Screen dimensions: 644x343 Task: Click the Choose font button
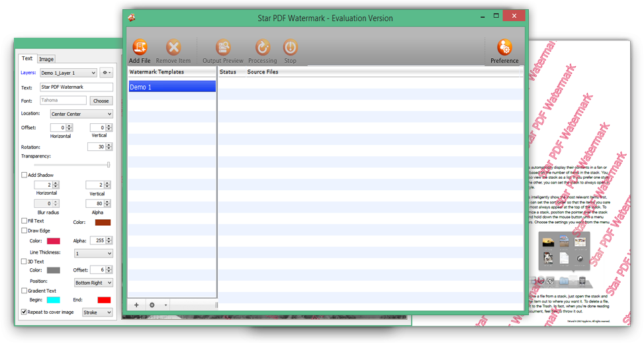[x=101, y=101]
